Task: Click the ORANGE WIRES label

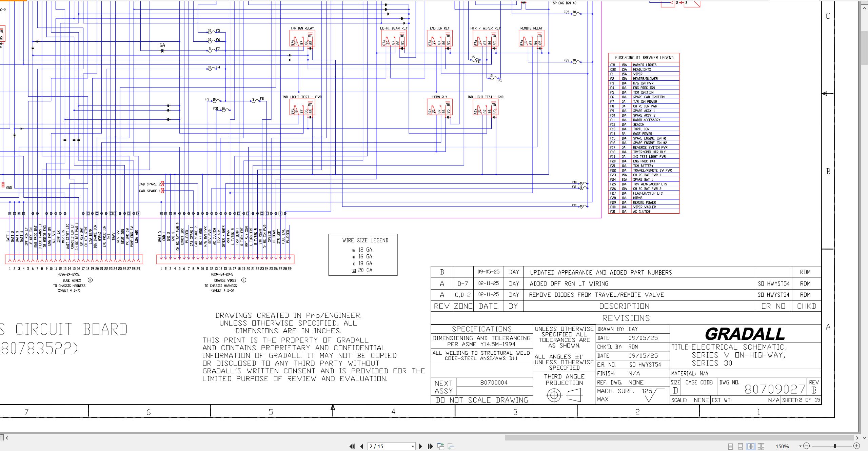Action: tap(225, 280)
